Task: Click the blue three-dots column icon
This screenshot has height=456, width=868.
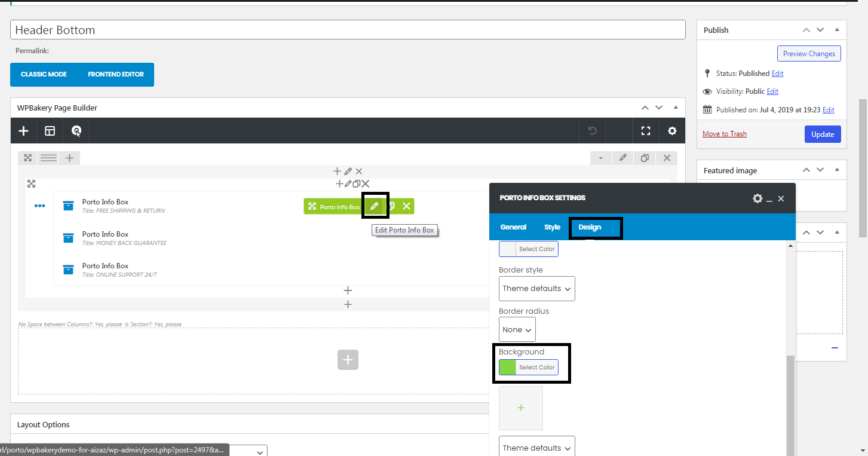Action: tap(39, 206)
